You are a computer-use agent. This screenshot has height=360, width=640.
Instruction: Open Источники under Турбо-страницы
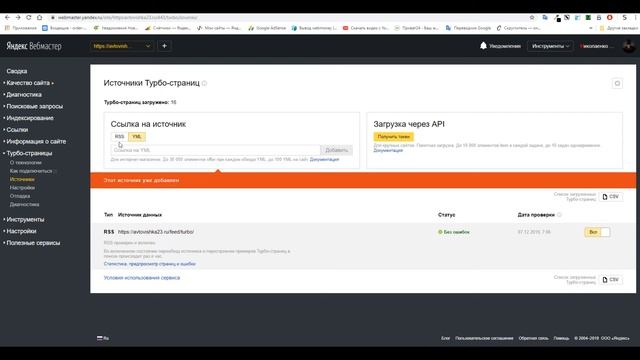click(22, 179)
